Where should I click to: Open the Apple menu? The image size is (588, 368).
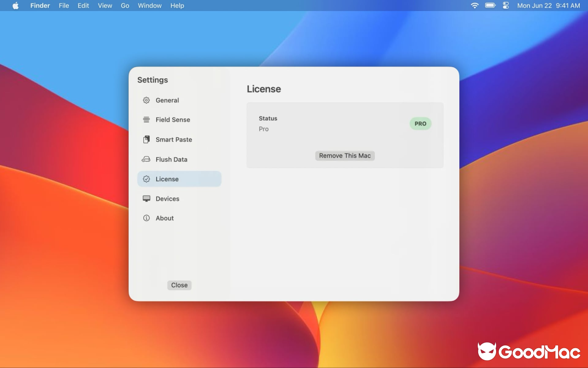pos(16,6)
